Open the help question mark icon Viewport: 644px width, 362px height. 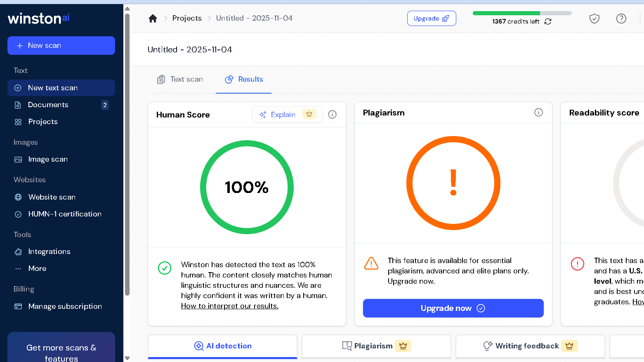click(621, 19)
